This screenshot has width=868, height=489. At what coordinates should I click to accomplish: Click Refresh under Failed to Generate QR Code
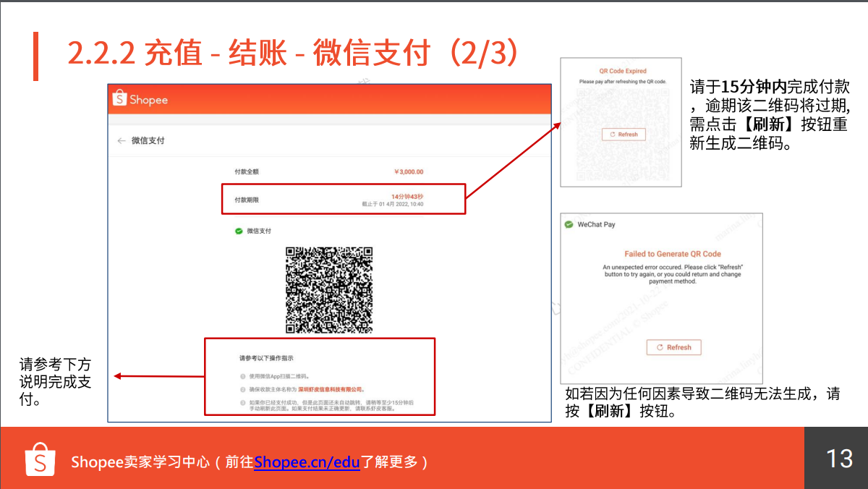pyautogui.click(x=673, y=347)
